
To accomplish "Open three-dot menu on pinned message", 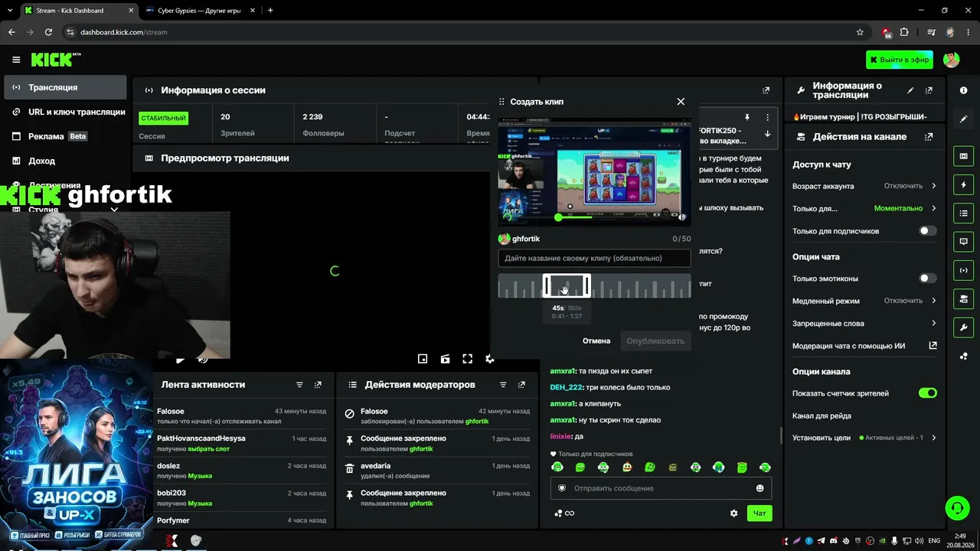I will 767,117.
